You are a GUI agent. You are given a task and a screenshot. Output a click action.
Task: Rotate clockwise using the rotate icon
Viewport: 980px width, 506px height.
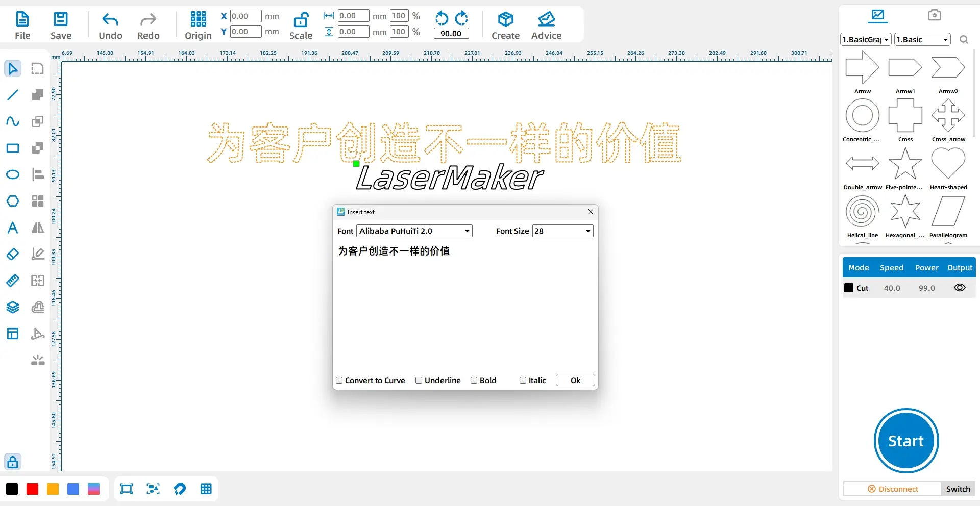[461, 18]
